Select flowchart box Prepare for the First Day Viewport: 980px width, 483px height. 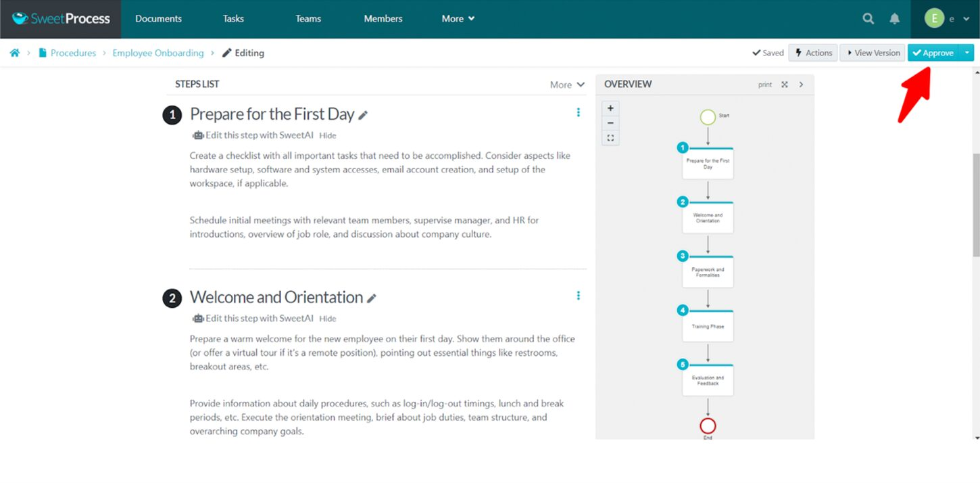tap(708, 163)
